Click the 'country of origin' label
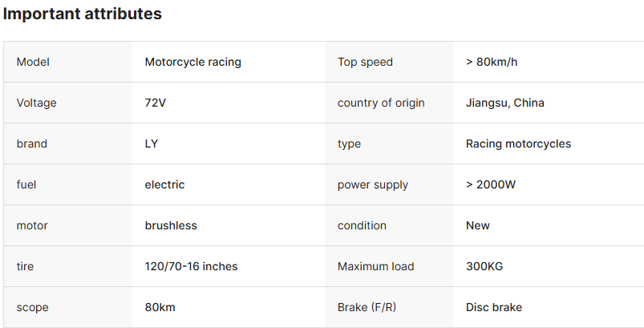The height and width of the screenshot is (328, 644). click(381, 103)
